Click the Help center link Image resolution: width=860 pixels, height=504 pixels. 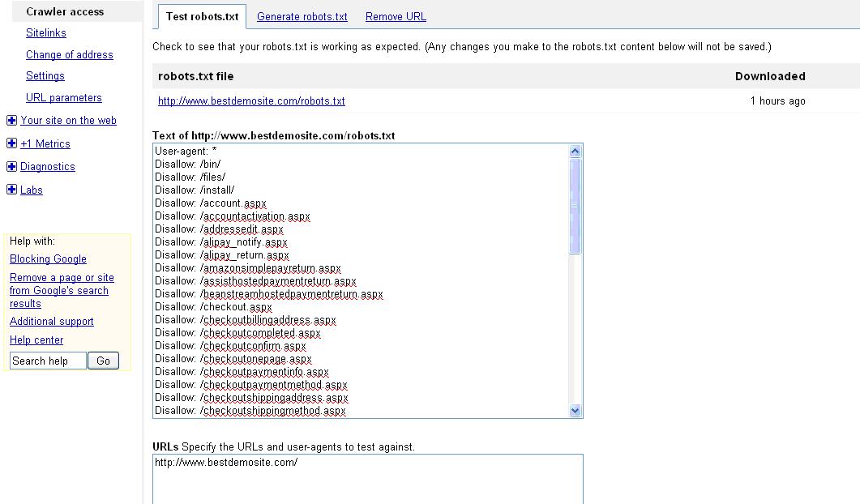pos(36,340)
